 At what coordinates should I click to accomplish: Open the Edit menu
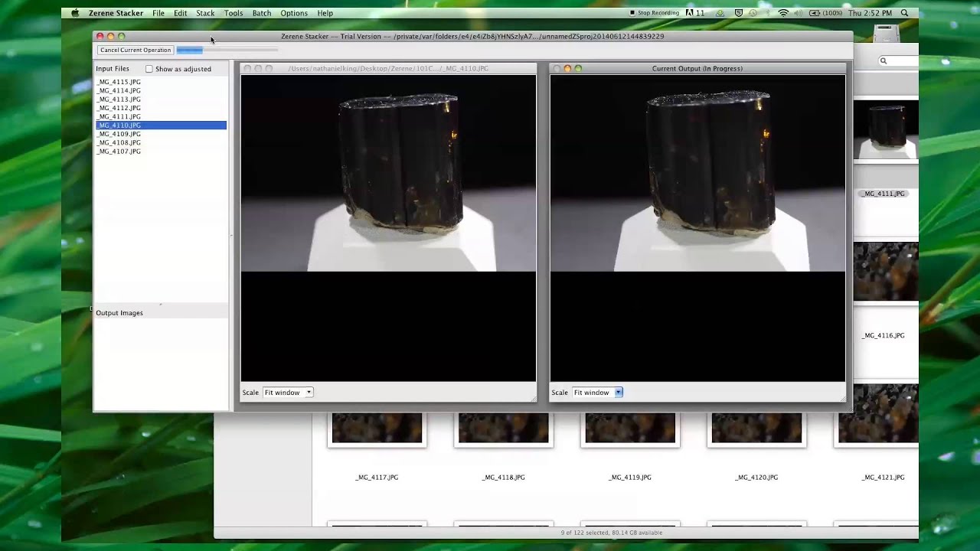tap(180, 13)
